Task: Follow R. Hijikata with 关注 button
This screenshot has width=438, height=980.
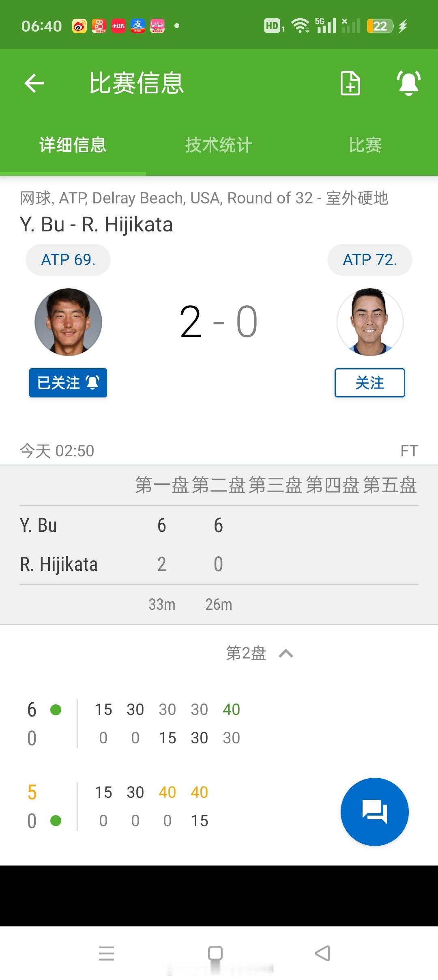Action: point(369,383)
